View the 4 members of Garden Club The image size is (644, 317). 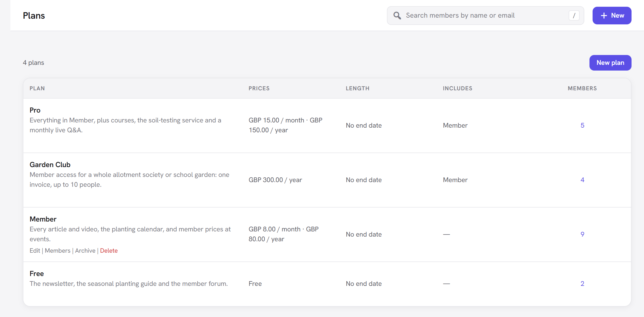pyautogui.click(x=582, y=180)
